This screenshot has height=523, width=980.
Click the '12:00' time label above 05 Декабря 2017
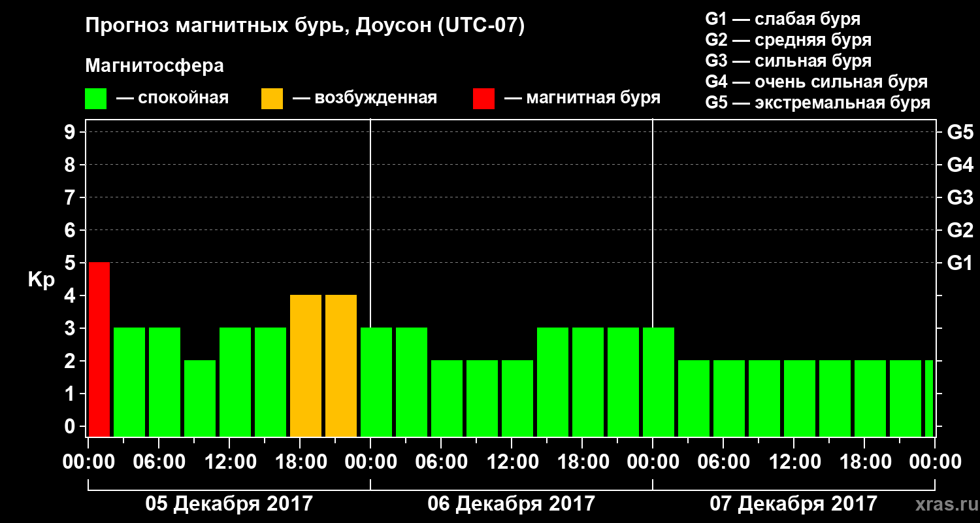point(229,462)
